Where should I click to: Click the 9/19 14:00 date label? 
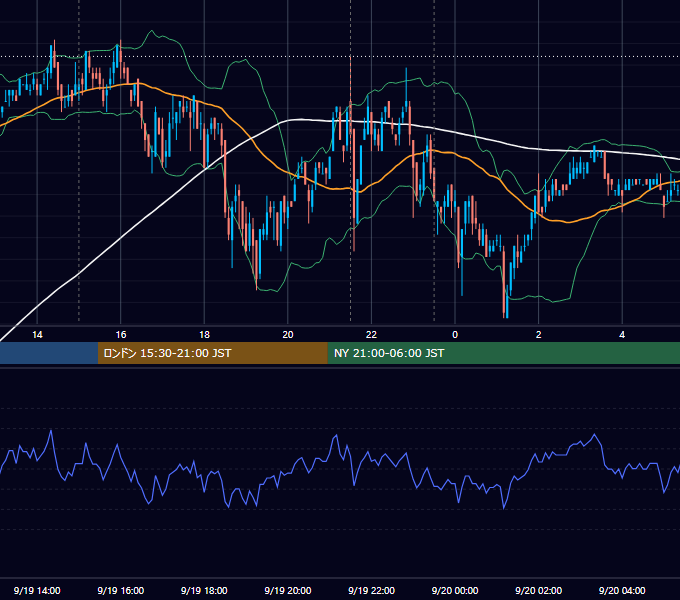point(37,590)
